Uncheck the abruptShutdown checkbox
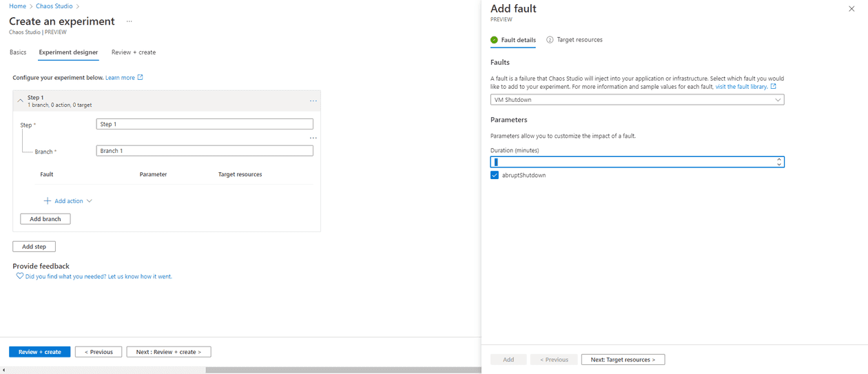This screenshot has width=868, height=374. (495, 176)
